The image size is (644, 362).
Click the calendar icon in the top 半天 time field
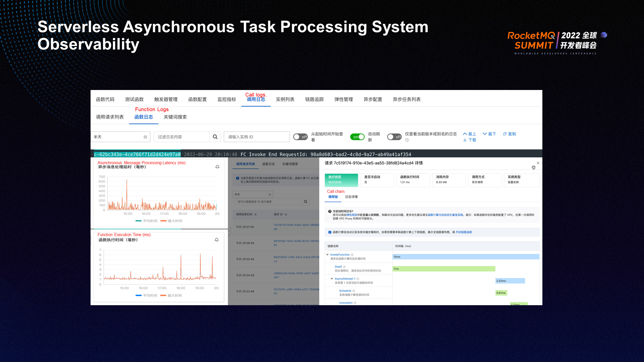[x=145, y=137]
